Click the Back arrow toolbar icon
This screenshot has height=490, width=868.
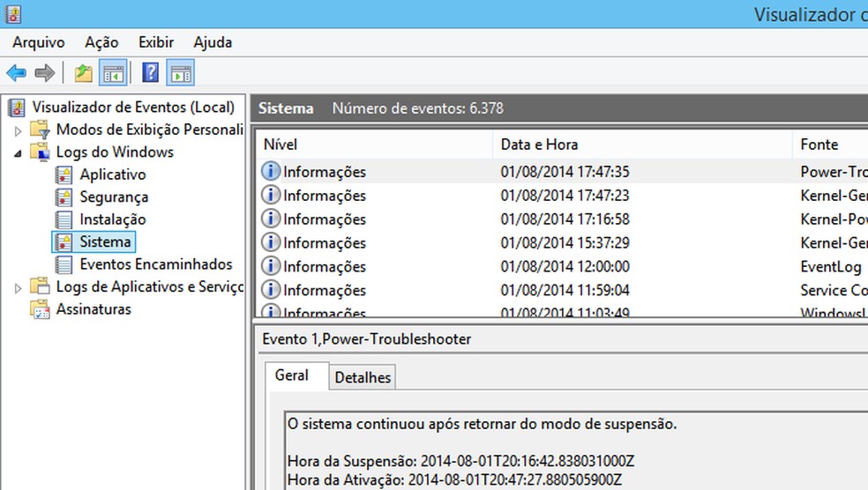(x=16, y=73)
